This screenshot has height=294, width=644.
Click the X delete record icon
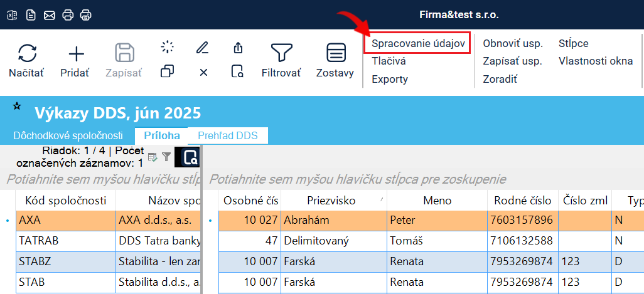pos(203,72)
